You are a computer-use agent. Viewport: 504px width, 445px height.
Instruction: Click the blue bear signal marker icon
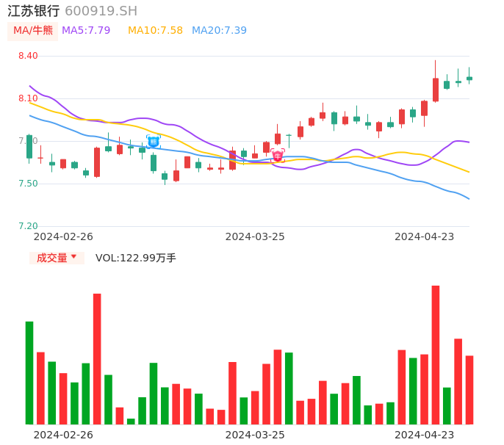point(154,141)
